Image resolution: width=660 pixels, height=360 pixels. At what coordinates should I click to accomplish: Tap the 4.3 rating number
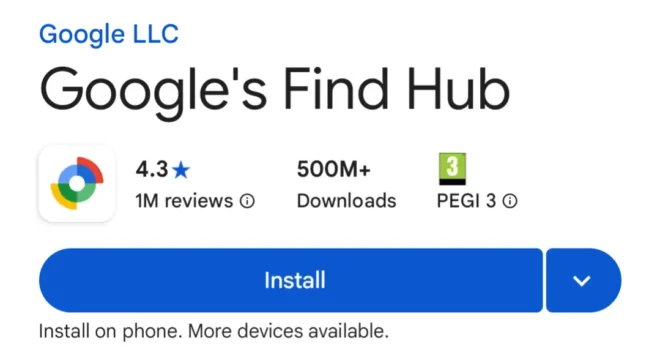point(152,170)
